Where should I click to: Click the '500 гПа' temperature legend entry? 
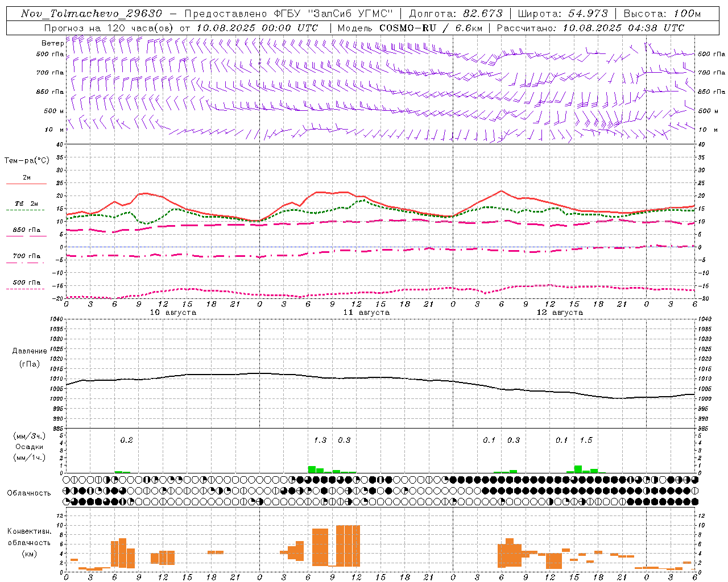[27, 282]
